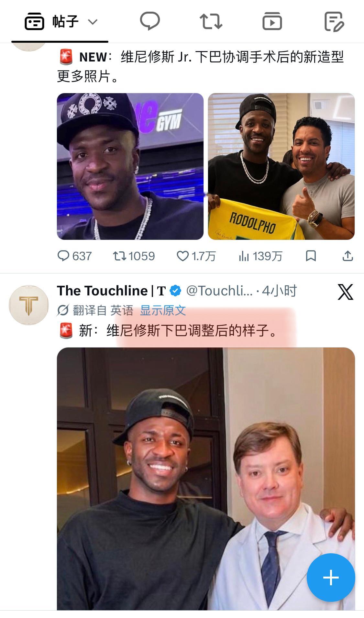Open the gym selfie photo thumbnail
This screenshot has width=364, height=618.
pyautogui.click(x=130, y=166)
